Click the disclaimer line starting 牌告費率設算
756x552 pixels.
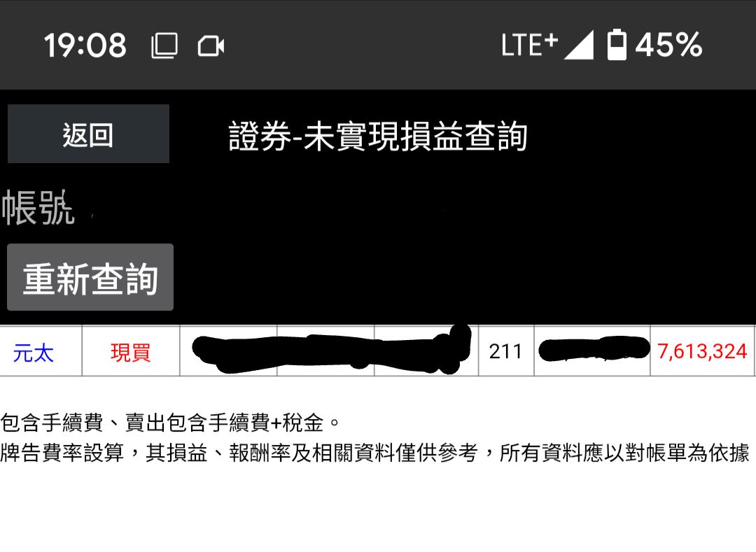tap(374, 453)
